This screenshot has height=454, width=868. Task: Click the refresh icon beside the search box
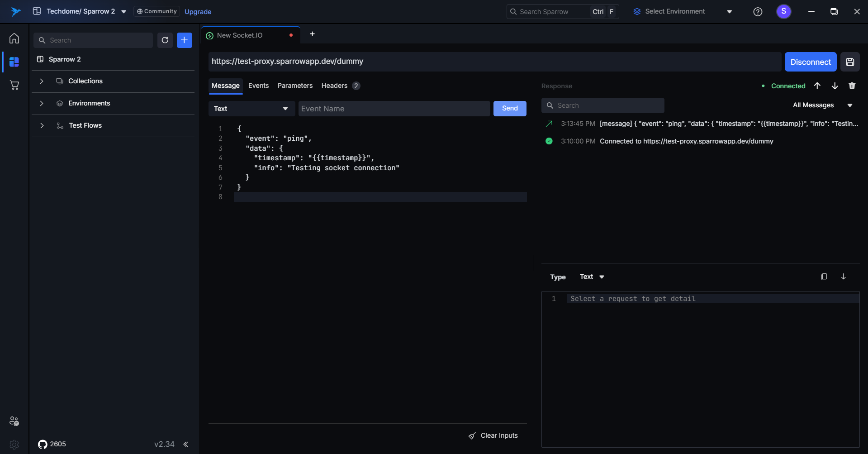165,40
